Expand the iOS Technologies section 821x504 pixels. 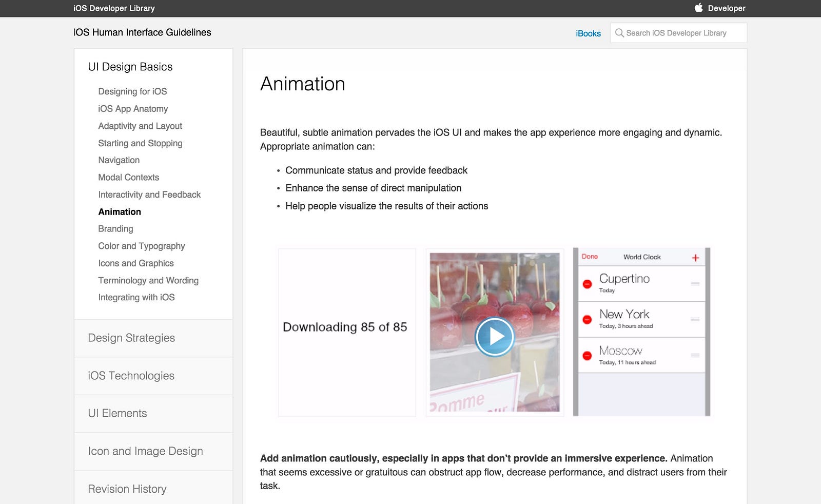pos(153,376)
